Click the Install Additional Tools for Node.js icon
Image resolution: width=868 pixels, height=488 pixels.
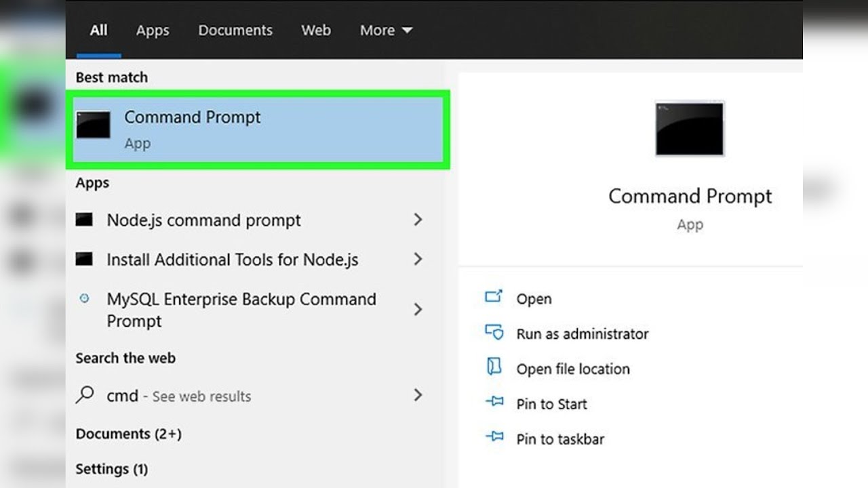84,259
